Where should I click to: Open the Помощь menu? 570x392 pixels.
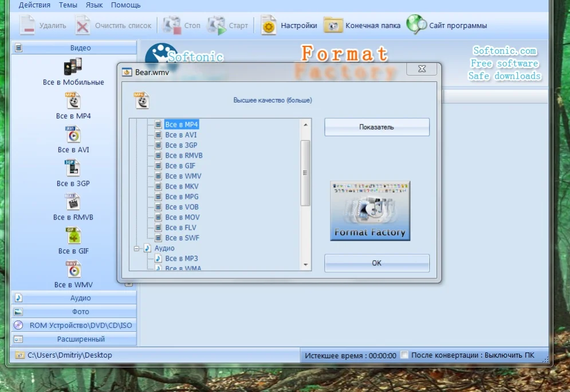click(126, 5)
